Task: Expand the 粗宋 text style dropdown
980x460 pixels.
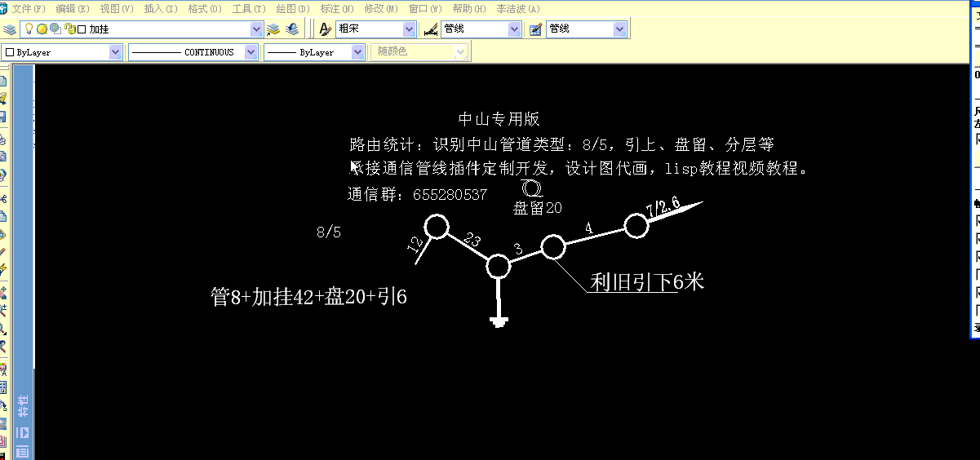Action: (x=409, y=29)
